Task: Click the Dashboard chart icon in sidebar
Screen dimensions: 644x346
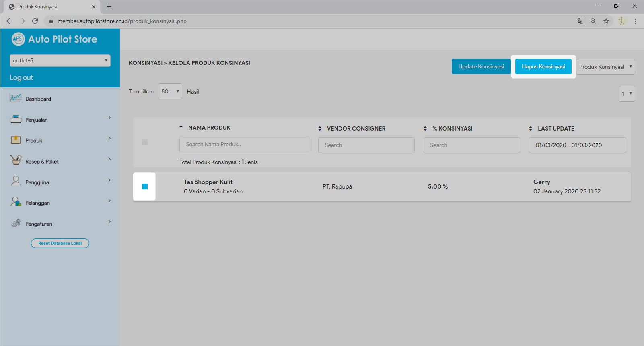Action: tap(16, 98)
